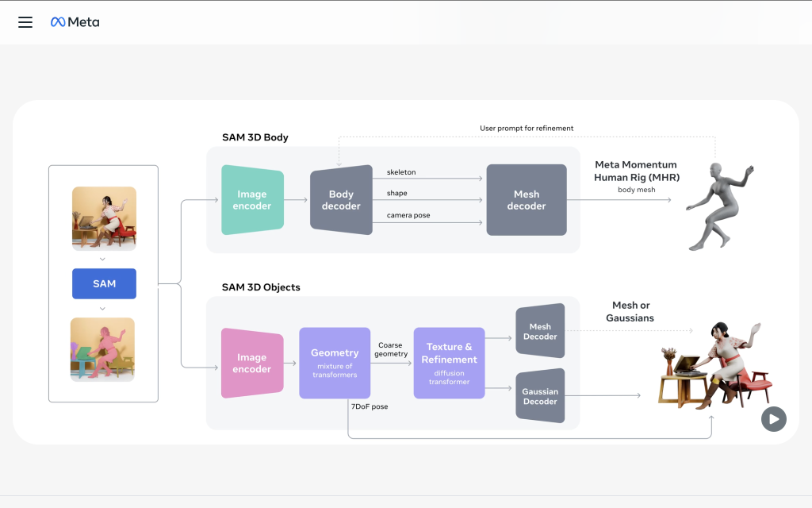Select the Gaussian Decoder block
Screen dimensions: 812x508
point(540,396)
